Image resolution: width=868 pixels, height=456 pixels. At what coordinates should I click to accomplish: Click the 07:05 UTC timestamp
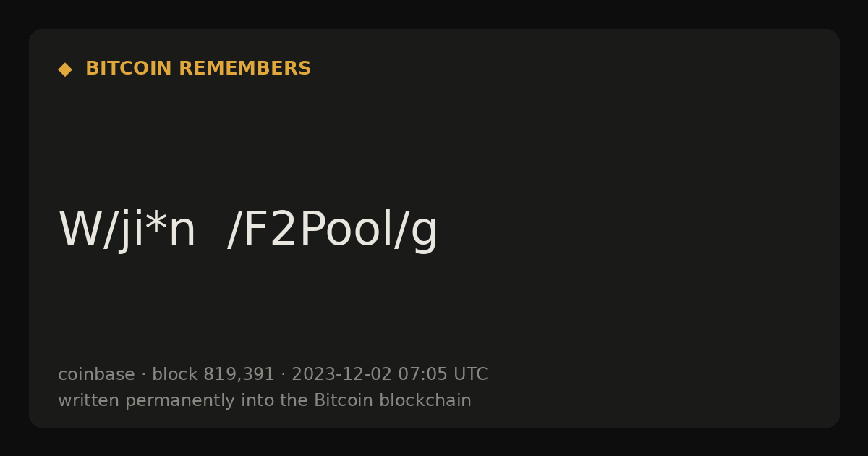(443, 374)
